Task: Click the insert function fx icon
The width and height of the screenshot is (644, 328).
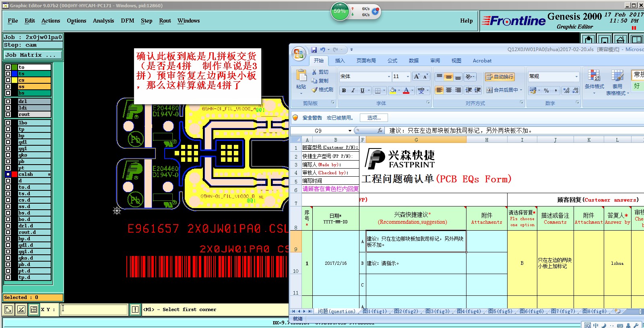Action: pos(380,130)
